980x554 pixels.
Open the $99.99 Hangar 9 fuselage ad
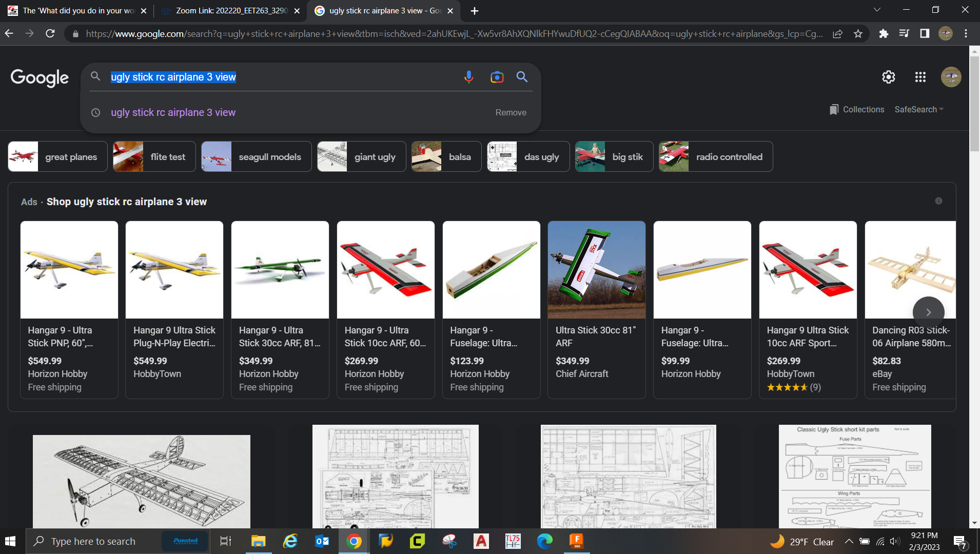pos(702,309)
